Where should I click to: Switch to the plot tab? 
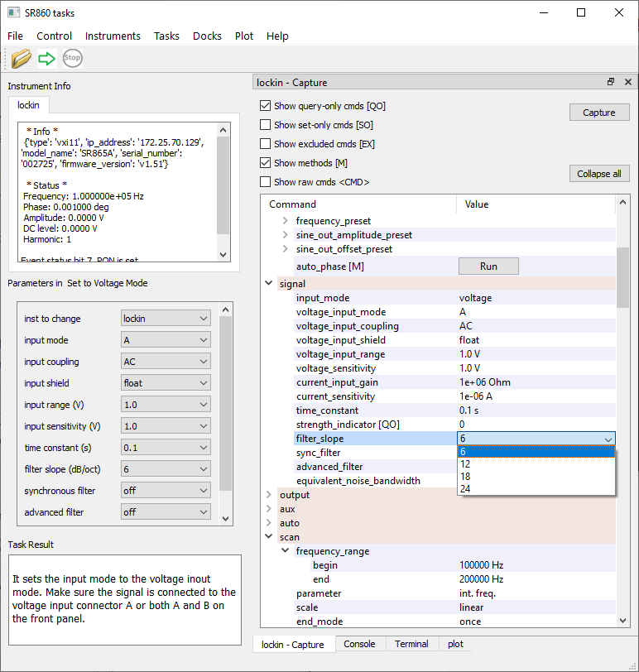tap(455, 644)
